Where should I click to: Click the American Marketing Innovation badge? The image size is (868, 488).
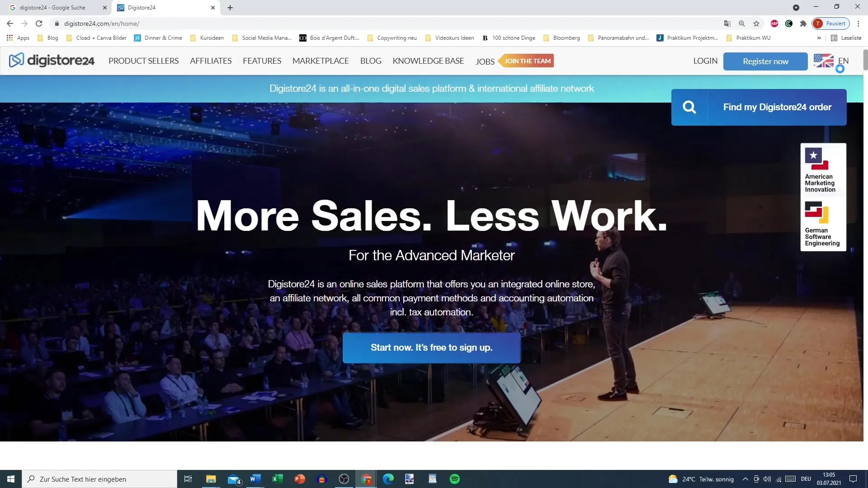click(x=822, y=169)
